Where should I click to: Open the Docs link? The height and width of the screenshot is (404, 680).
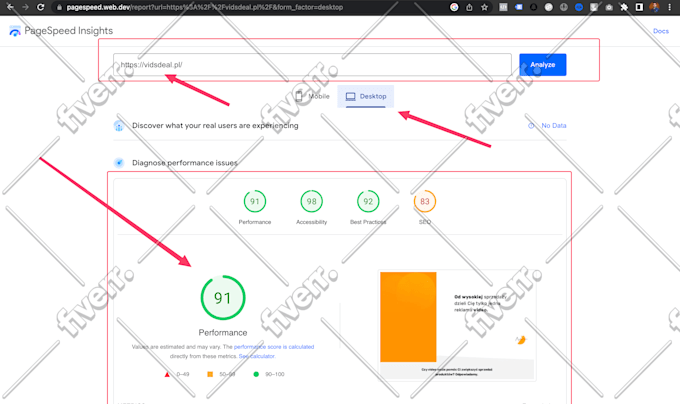point(660,31)
